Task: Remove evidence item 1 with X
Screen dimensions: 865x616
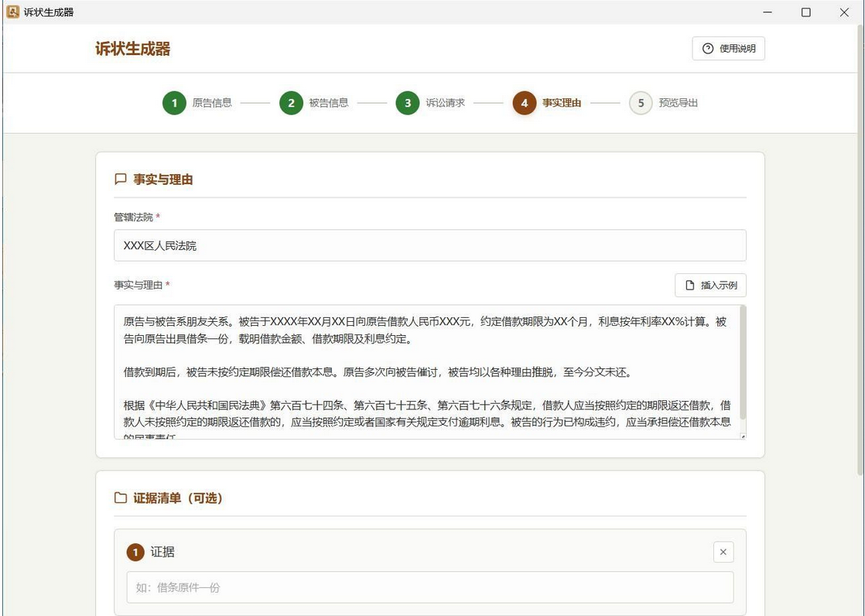Action: point(723,552)
